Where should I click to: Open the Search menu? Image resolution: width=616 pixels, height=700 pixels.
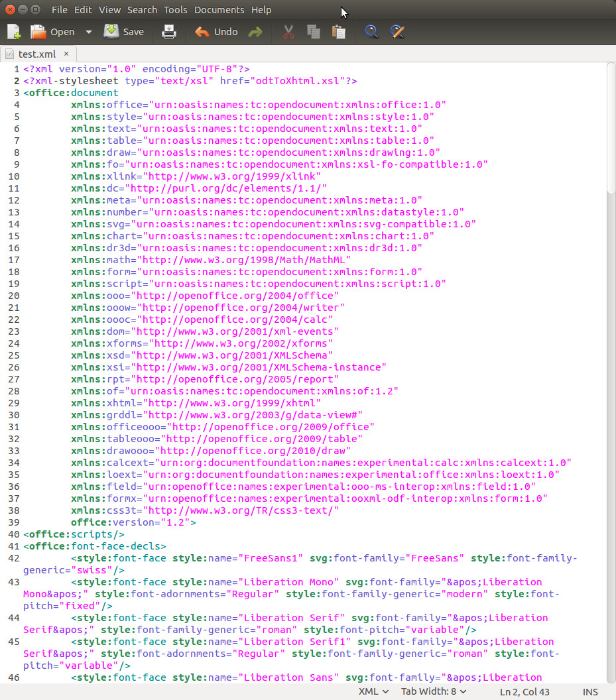pyautogui.click(x=142, y=10)
